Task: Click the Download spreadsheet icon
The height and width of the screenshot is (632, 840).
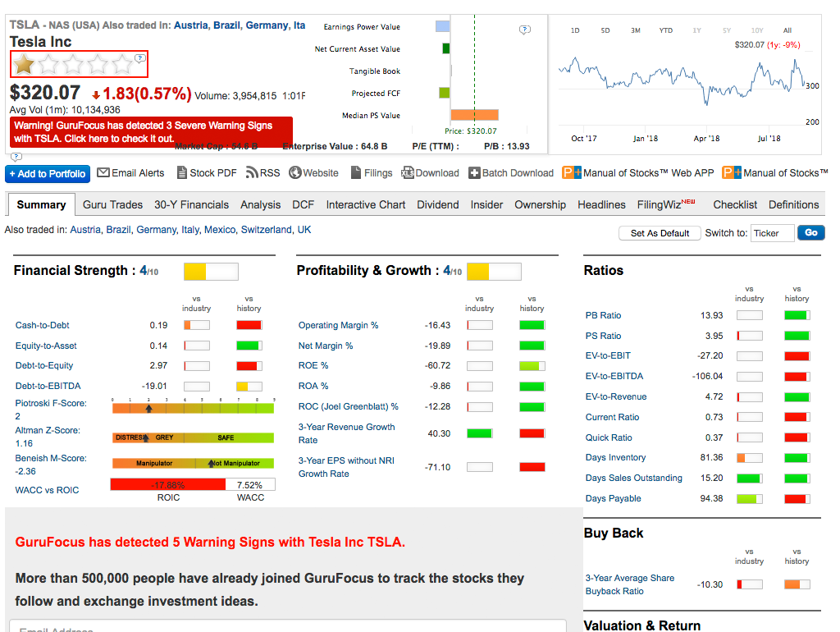Action: coord(408,172)
